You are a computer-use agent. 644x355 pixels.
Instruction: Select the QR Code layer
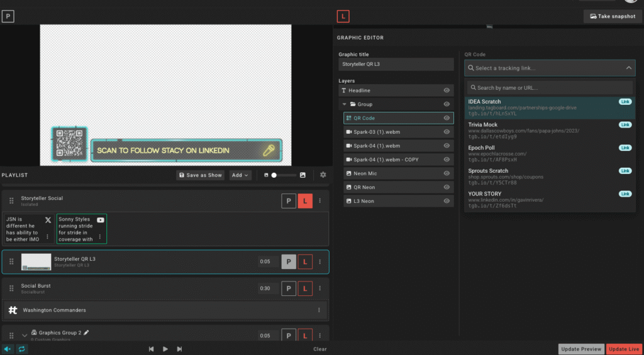pos(398,118)
